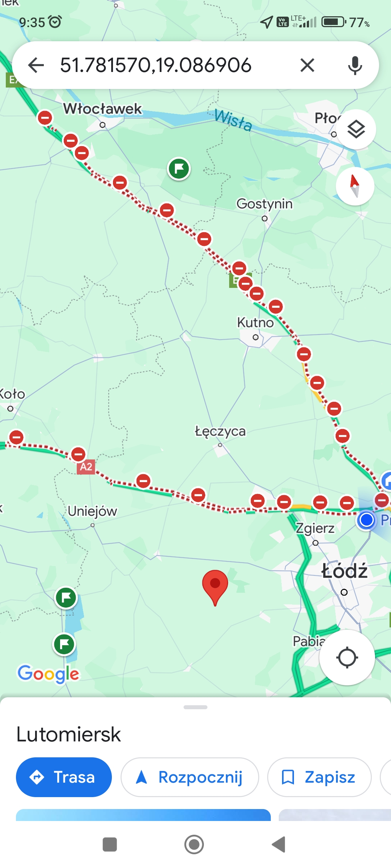Activate voice search microphone
This screenshot has width=391, height=868.
[x=355, y=65]
